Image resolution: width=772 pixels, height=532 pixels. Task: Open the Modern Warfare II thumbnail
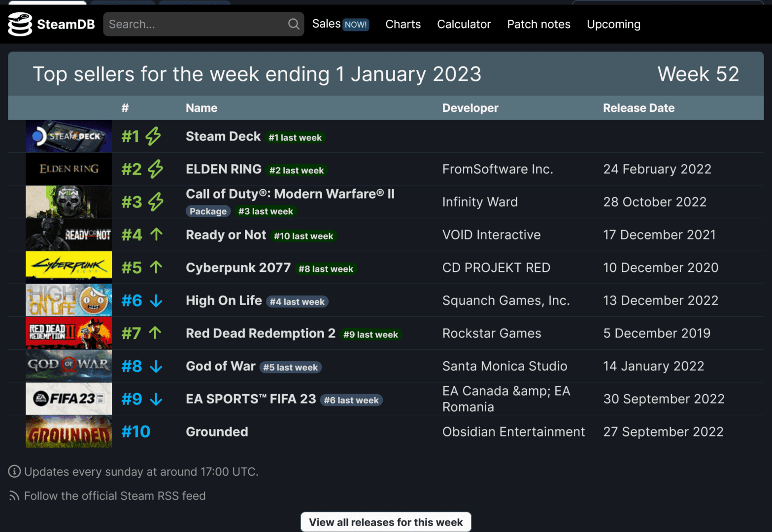coord(68,202)
